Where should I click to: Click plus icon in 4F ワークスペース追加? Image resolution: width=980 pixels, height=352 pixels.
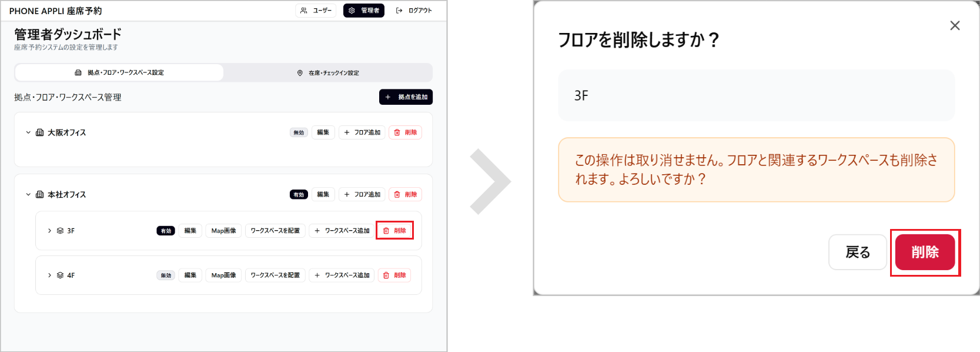(317, 275)
